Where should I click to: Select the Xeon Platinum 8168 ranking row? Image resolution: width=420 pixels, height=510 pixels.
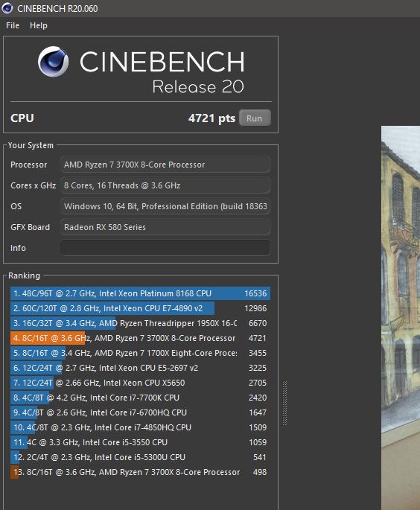tap(140, 293)
